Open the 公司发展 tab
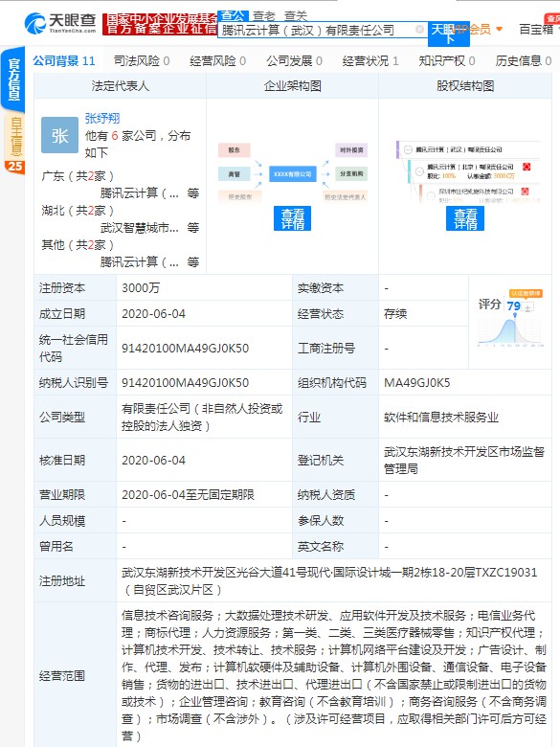 [294, 61]
